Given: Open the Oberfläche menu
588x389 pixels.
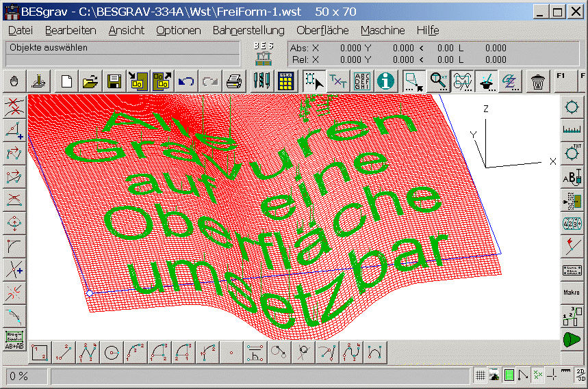Looking at the screenshot, I should click(322, 30).
